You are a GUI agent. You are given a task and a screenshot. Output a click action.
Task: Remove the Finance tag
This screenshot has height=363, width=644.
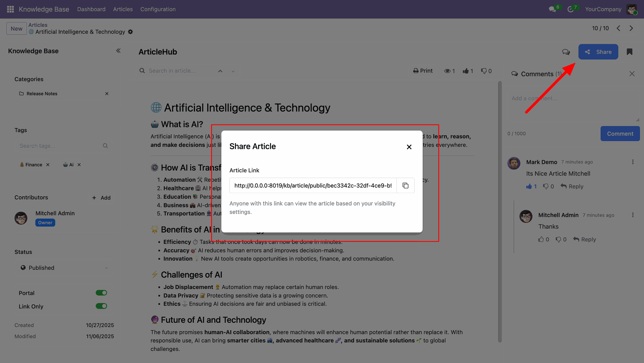48,165
